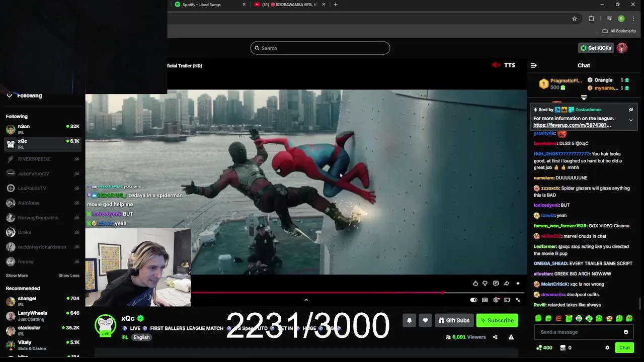Screen dimensions: 644x362
Task: Open the user profile avatar menu
Action: tap(622, 48)
